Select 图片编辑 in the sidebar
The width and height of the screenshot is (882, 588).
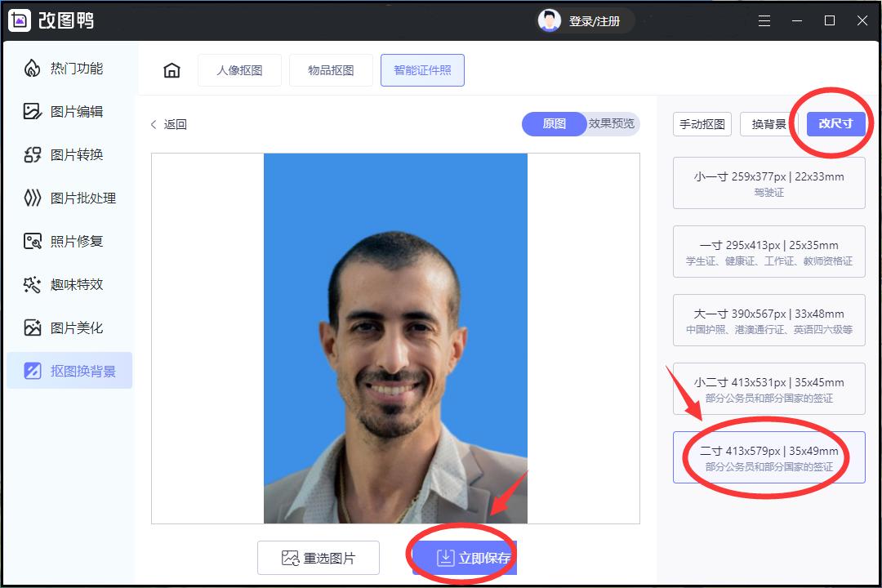69,112
